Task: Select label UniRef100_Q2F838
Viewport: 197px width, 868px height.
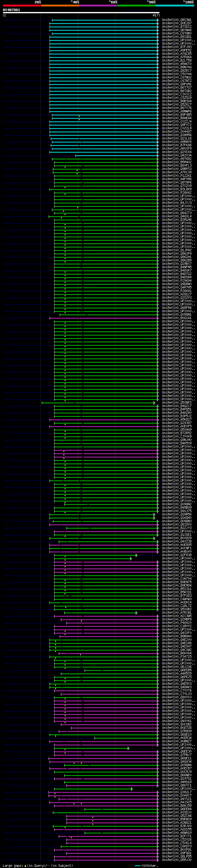Action: (x=177, y=555)
